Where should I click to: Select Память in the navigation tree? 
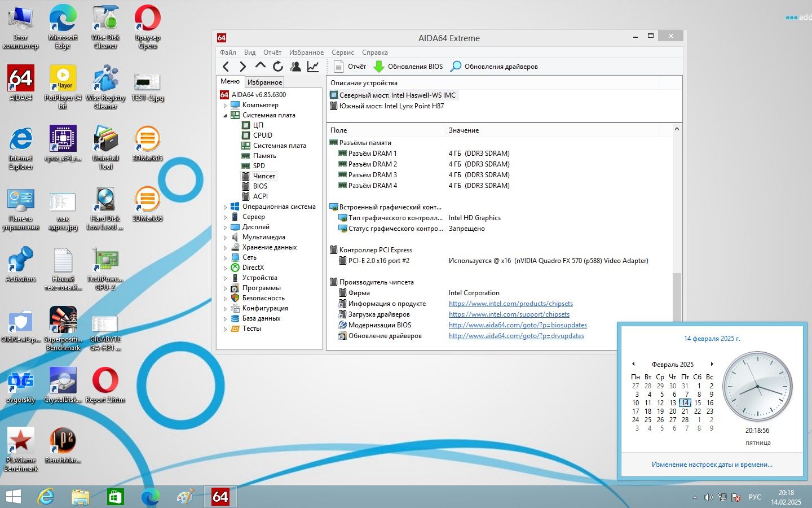tap(264, 156)
